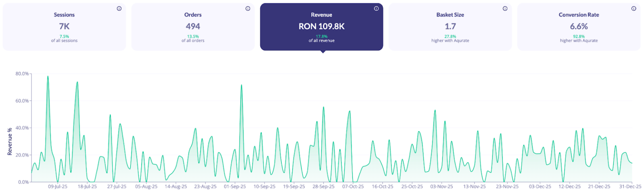
Task: Click the 494 orders value
Action: point(193,26)
